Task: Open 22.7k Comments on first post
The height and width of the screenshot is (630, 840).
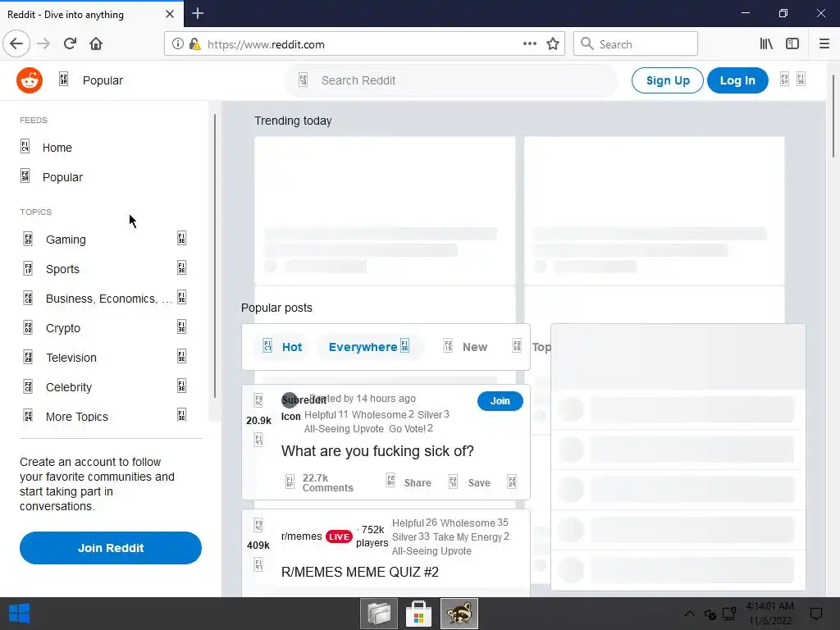Action: point(319,482)
